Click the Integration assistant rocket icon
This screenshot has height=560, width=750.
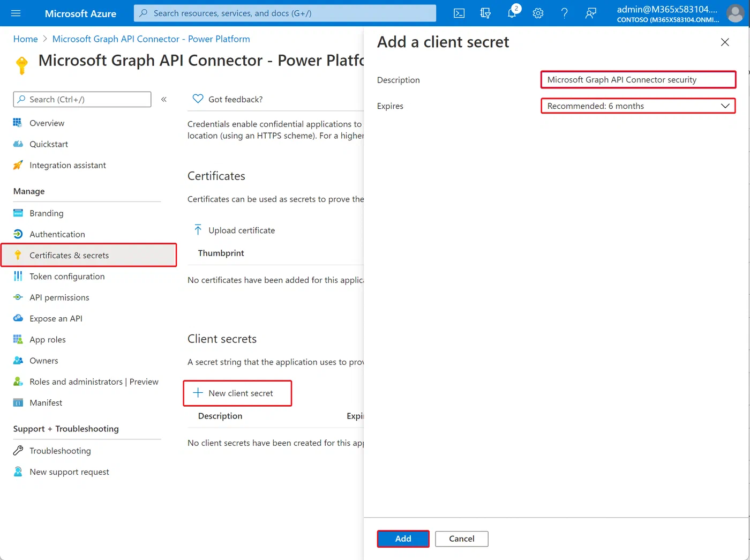point(18,165)
